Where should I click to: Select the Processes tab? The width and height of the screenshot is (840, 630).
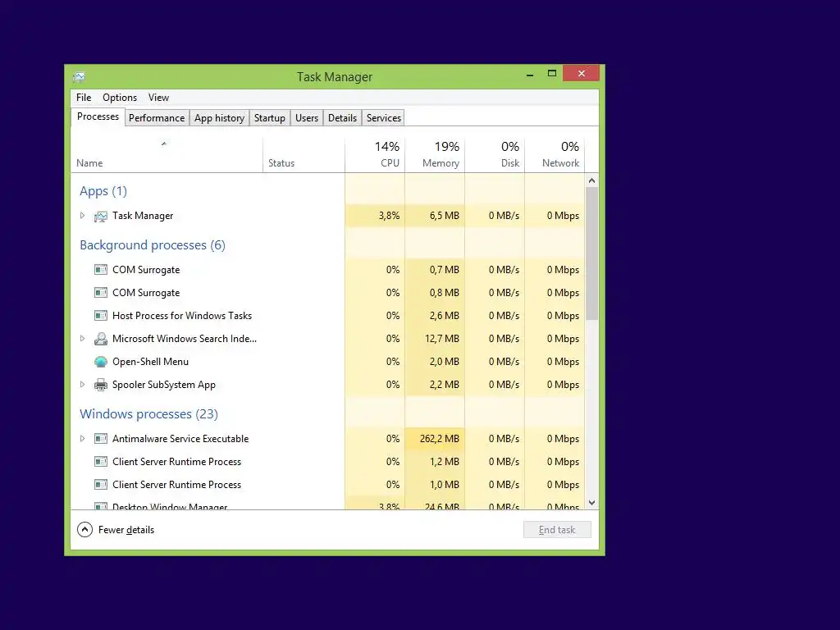pos(98,116)
